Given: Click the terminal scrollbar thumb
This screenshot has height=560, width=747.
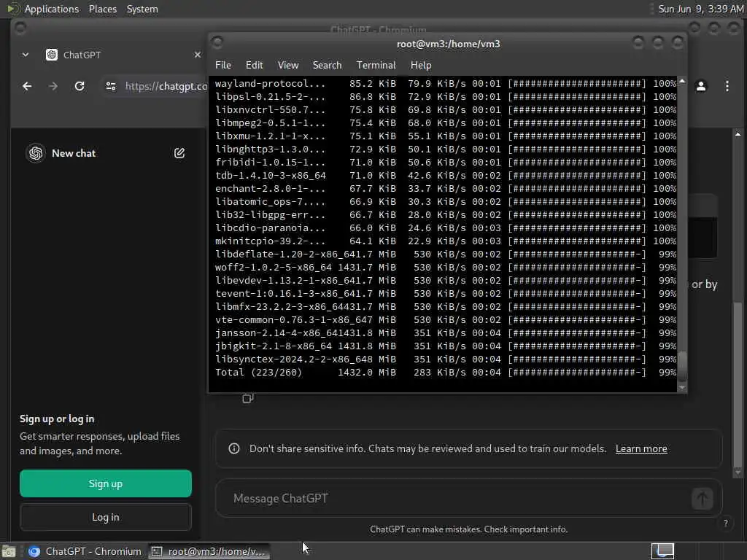Looking at the screenshot, I should pos(682,366).
